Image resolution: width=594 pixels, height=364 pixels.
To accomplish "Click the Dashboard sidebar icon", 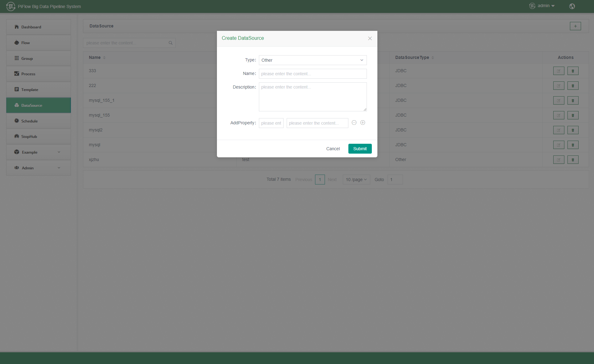I will [x=16, y=27].
